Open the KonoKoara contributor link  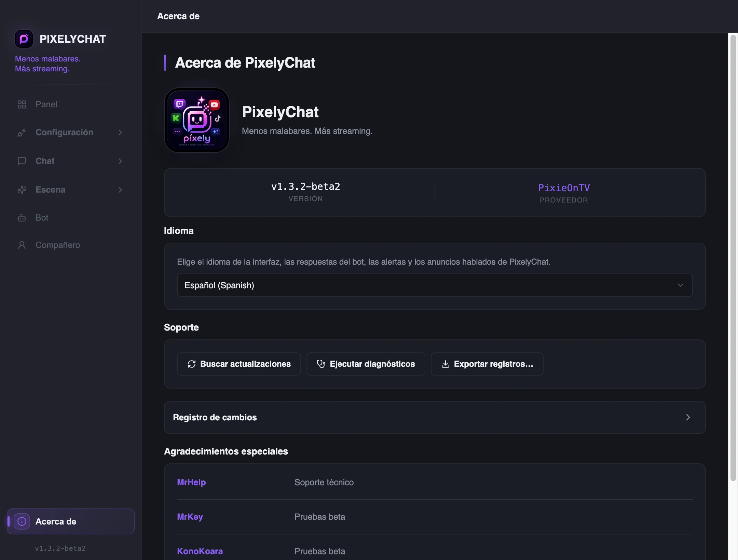pyautogui.click(x=200, y=551)
